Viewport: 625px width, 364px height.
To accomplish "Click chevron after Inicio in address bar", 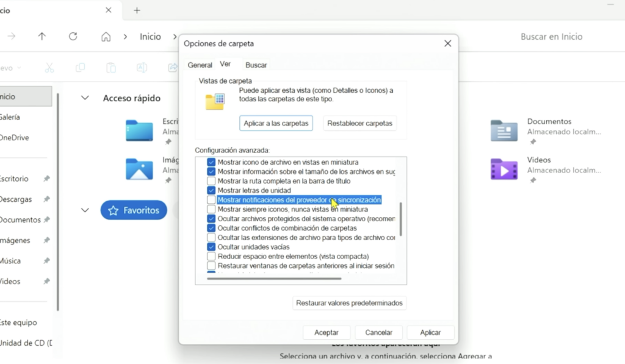I will click(x=175, y=37).
